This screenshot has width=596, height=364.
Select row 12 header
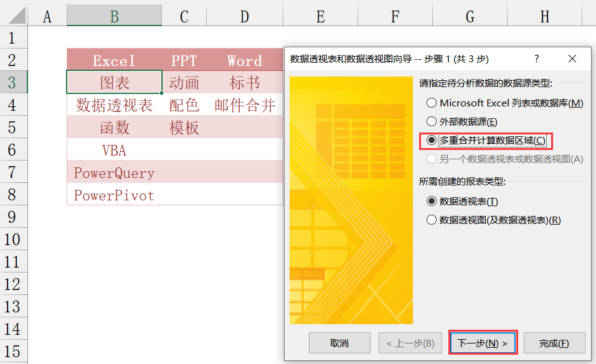click(14, 284)
